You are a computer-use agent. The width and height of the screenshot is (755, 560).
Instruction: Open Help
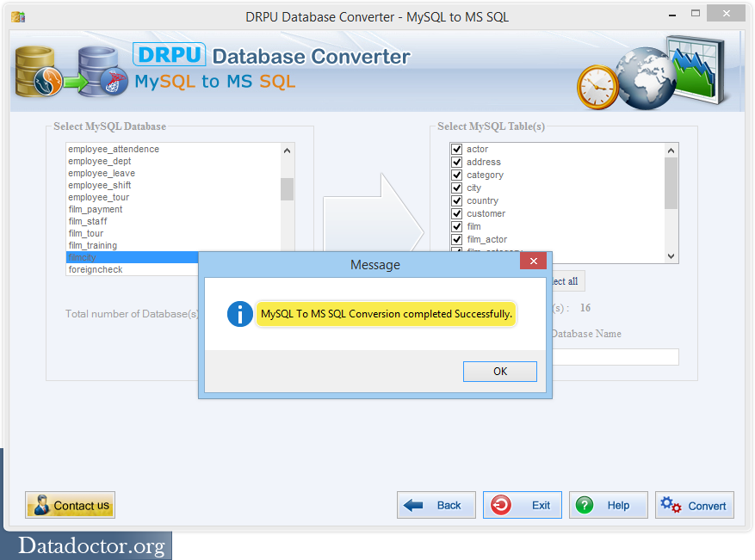pyautogui.click(x=609, y=505)
